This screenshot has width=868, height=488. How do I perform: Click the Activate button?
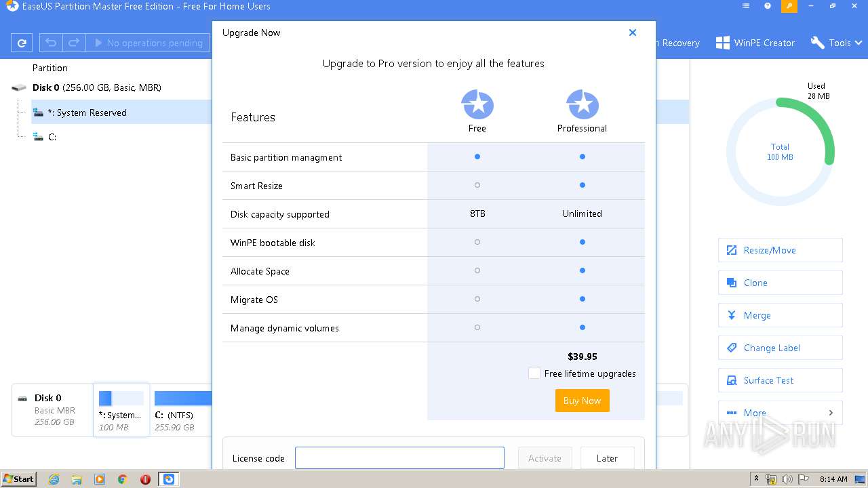[545, 458]
